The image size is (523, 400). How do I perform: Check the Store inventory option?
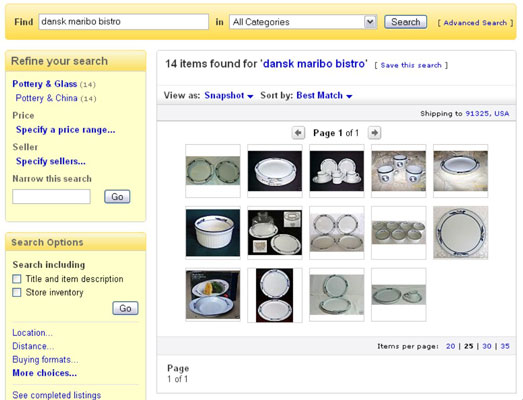(x=17, y=292)
